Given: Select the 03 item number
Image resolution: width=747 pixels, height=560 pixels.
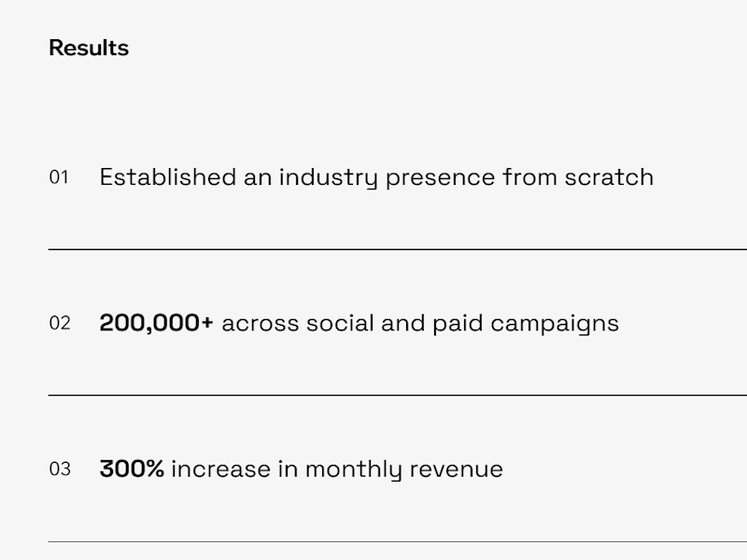Looking at the screenshot, I should (60, 469).
